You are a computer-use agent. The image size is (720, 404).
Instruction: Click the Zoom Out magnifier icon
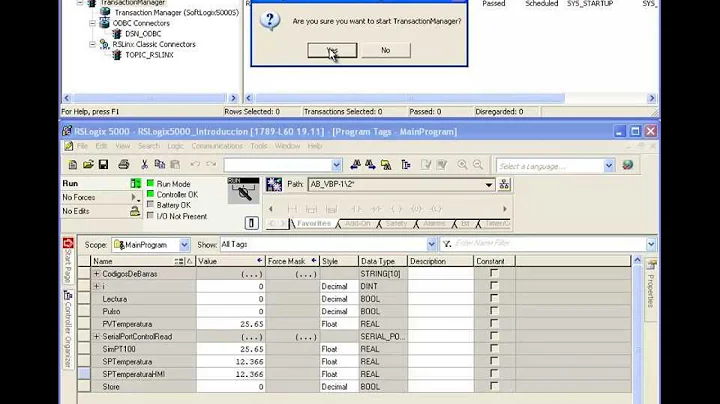(478, 164)
